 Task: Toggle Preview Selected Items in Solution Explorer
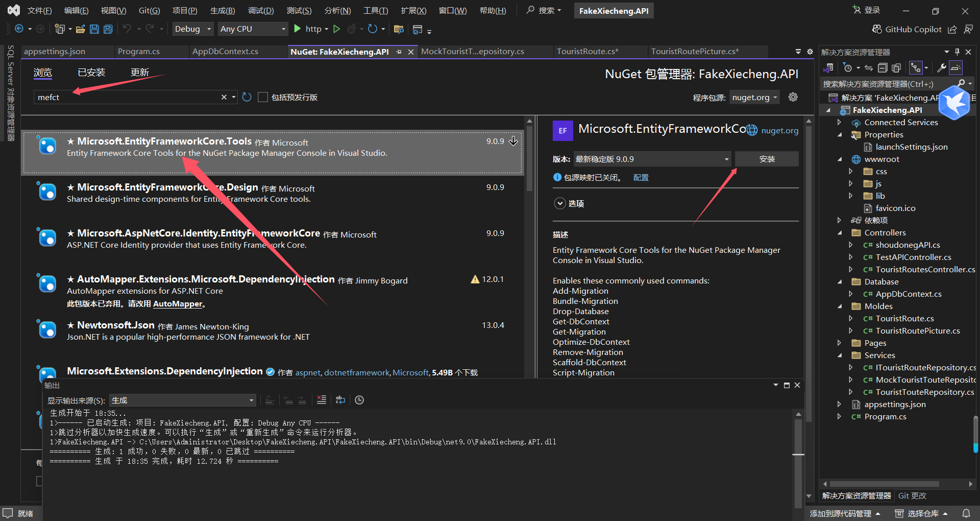click(956, 68)
